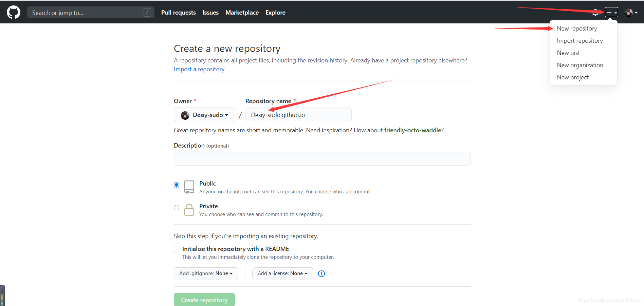Click the Private repository lock icon
The image size is (644, 306).
tap(189, 210)
